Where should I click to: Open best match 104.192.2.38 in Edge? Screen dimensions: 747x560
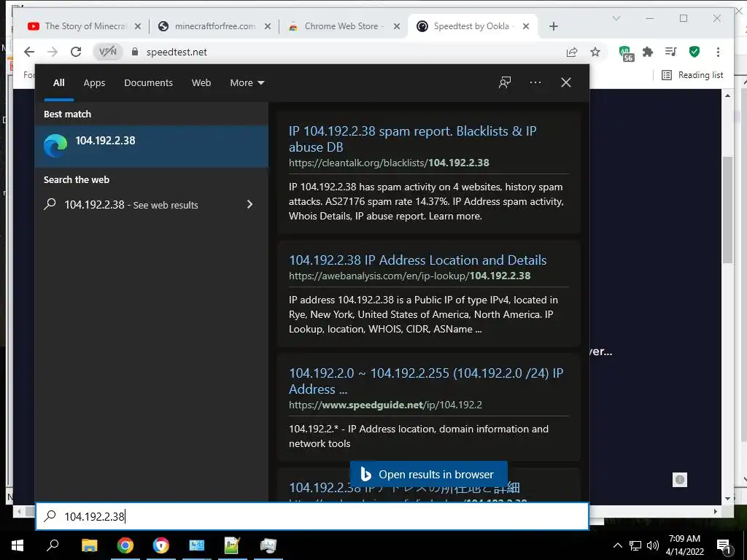152,146
